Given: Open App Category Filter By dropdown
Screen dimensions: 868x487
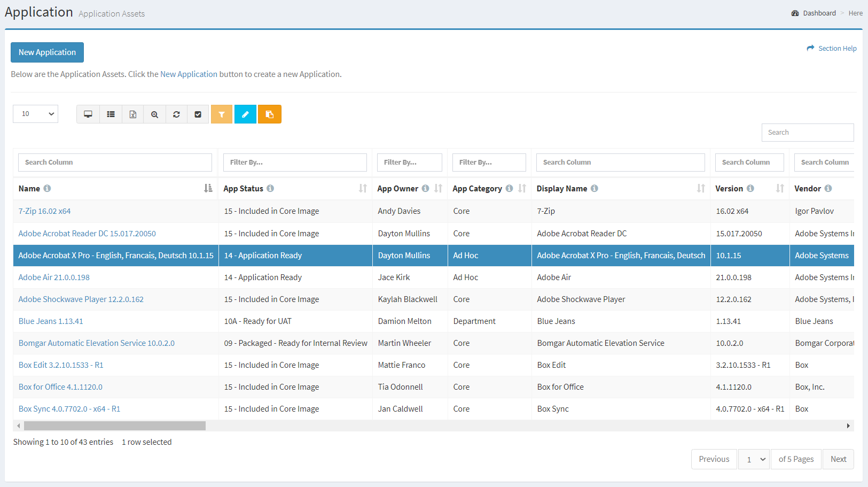Looking at the screenshot, I should click(489, 163).
